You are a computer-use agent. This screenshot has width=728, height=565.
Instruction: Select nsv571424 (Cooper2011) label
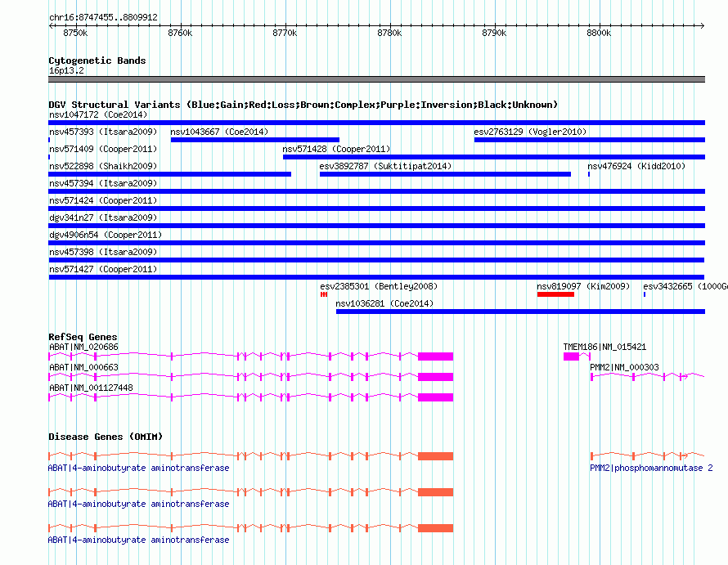103,200
